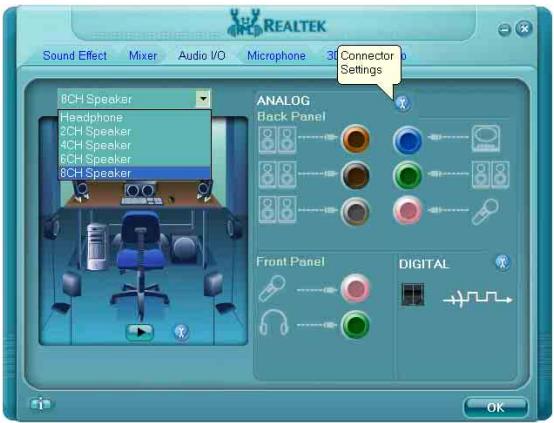Open the speaker configuration dropdown arrow
This screenshot has width=554, height=423.
[203, 99]
